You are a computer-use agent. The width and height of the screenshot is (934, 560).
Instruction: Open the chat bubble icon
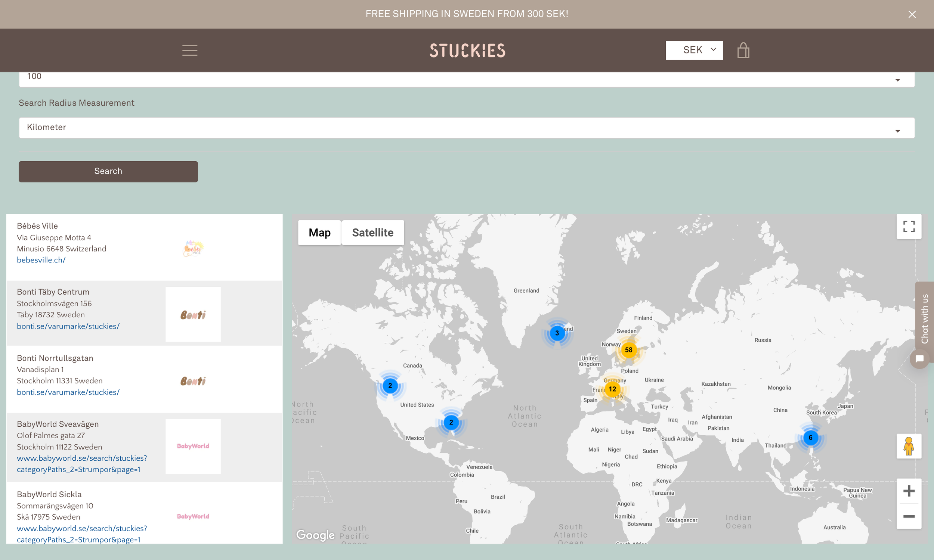point(919,358)
